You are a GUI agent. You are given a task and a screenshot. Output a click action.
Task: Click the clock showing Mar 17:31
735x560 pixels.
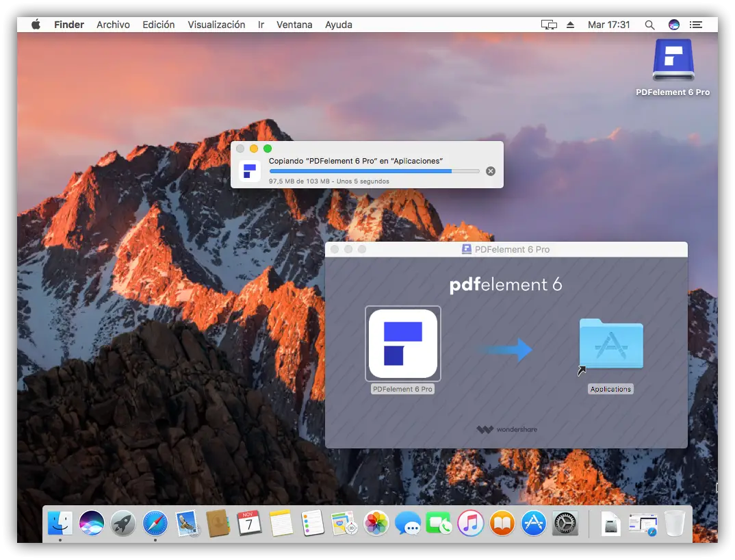608,25
